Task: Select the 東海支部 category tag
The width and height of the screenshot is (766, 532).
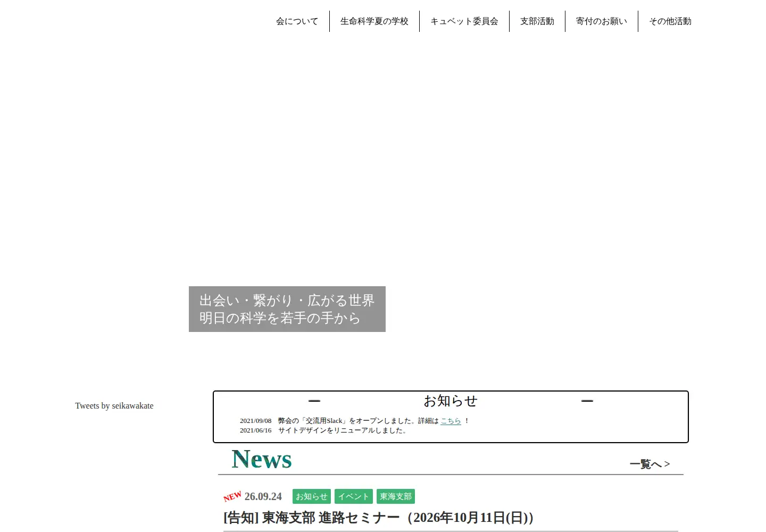Action: [x=396, y=496]
